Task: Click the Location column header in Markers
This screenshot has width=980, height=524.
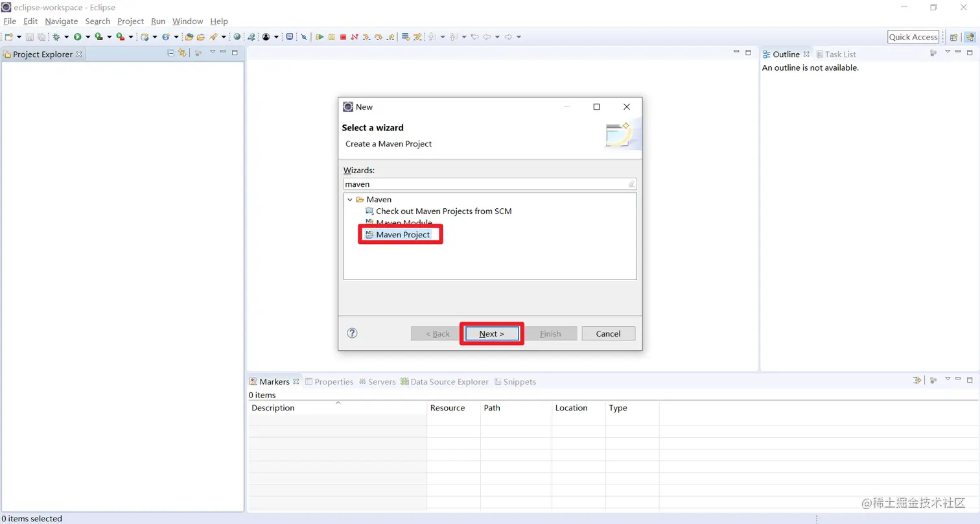Action: pos(578,408)
